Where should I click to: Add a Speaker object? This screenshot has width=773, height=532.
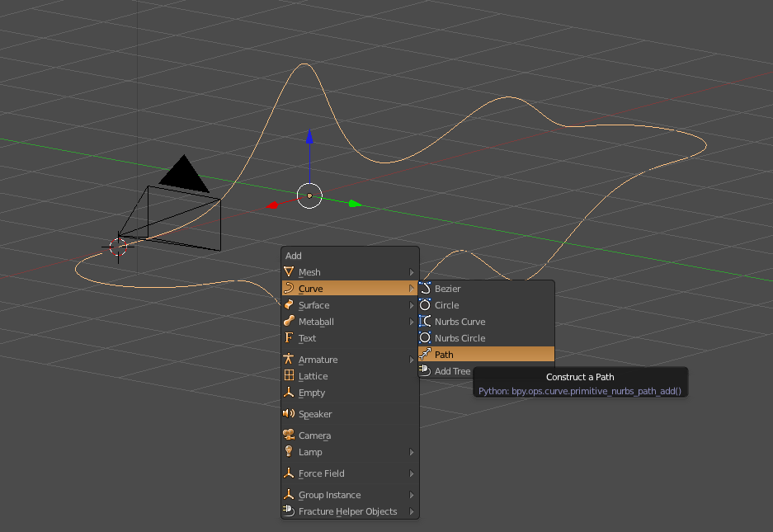350,414
